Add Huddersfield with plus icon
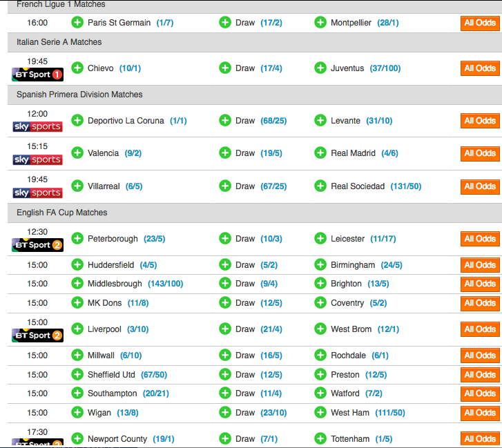This screenshot has height=448, width=502. coord(77,264)
